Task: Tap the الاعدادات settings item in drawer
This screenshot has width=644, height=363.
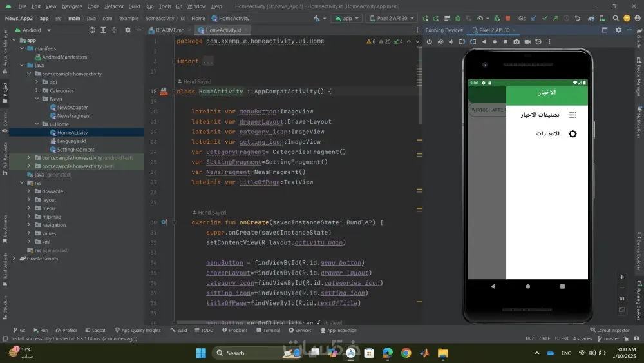Action: pos(548,133)
